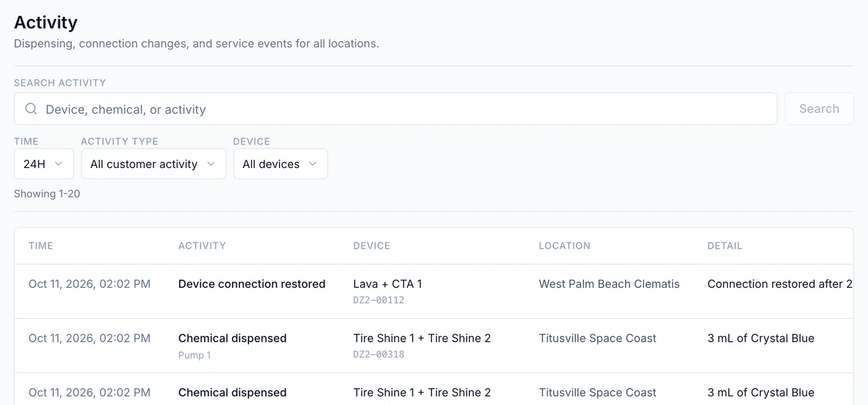Click the Pump 1 label
This screenshot has width=868, height=405.
195,355
